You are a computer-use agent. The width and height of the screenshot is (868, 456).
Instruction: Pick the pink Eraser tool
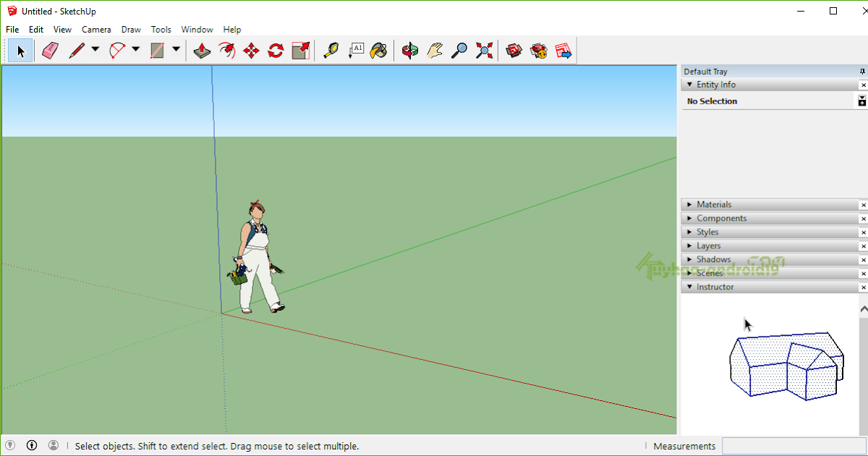click(x=49, y=51)
